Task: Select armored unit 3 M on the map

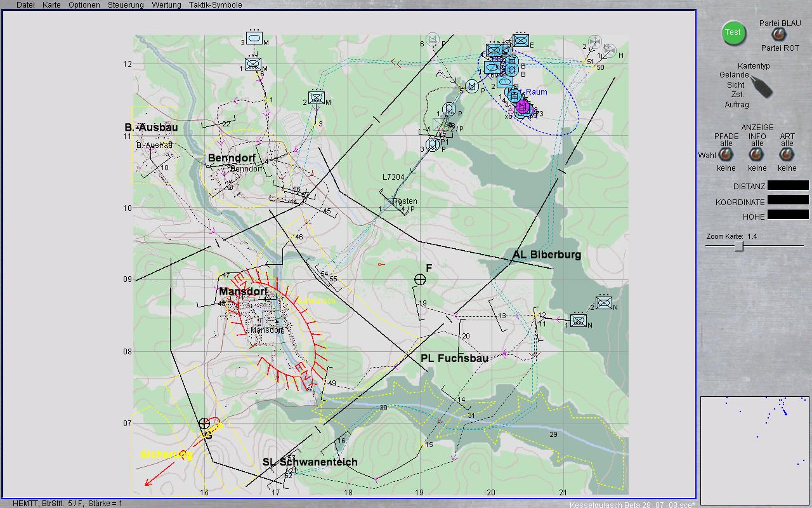Action: [x=254, y=39]
